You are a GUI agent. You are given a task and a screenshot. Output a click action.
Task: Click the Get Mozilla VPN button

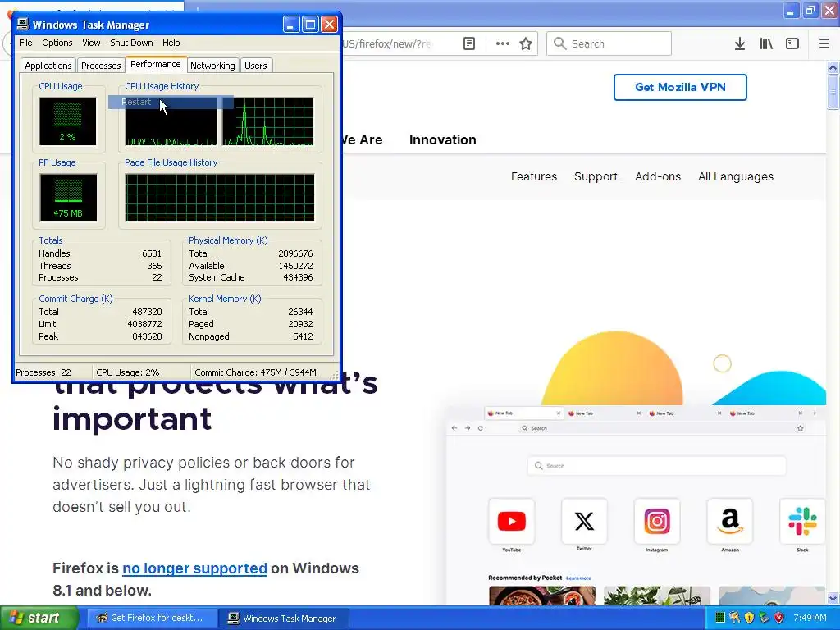pyautogui.click(x=680, y=87)
